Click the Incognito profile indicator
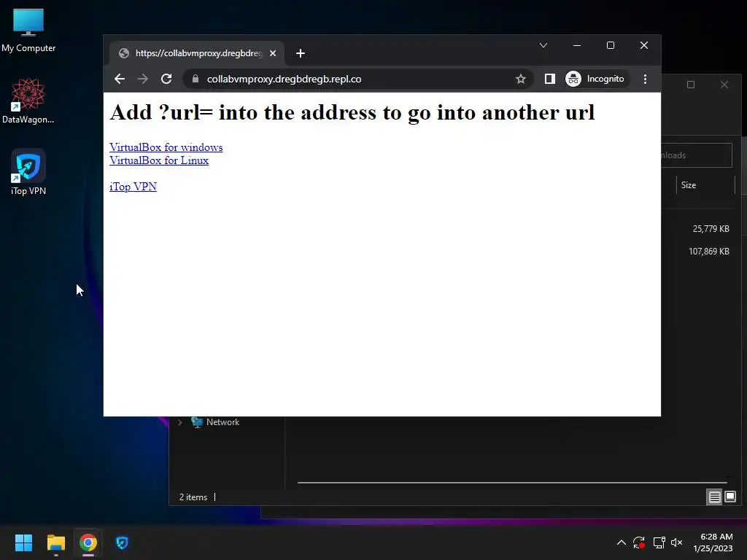747x560 pixels. 595,79
